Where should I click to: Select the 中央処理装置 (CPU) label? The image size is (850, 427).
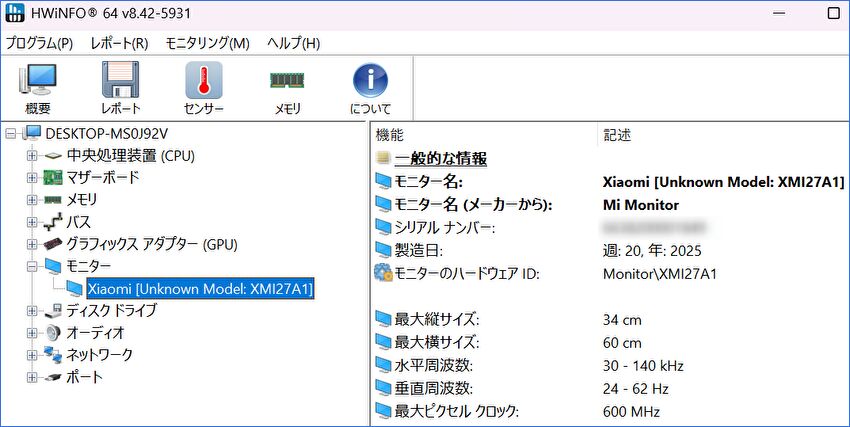(131, 156)
